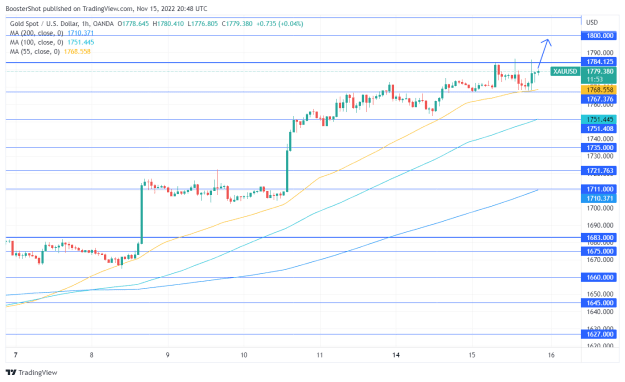625x382 pixels.
Task: Click date 11 on the time axis
Action: tap(320, 355)
